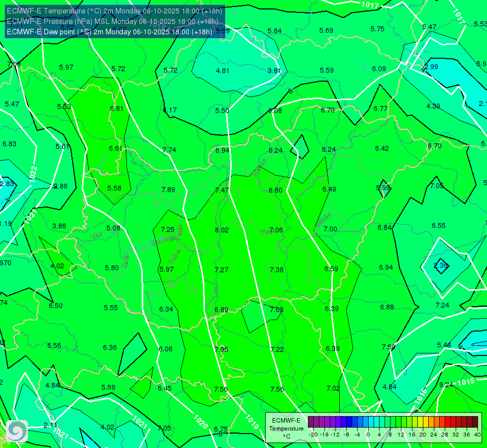Viewport: 487px width, 448px height.
Task: Click the 5.50 temperature value
Action: click(x=222, y=111)
